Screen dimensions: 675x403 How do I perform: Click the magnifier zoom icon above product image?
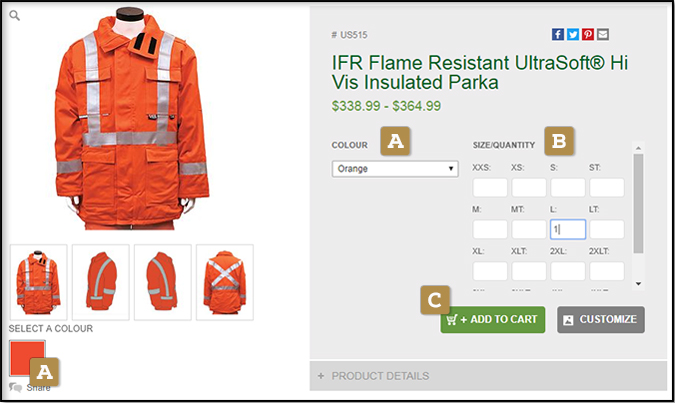click(16, 16)
